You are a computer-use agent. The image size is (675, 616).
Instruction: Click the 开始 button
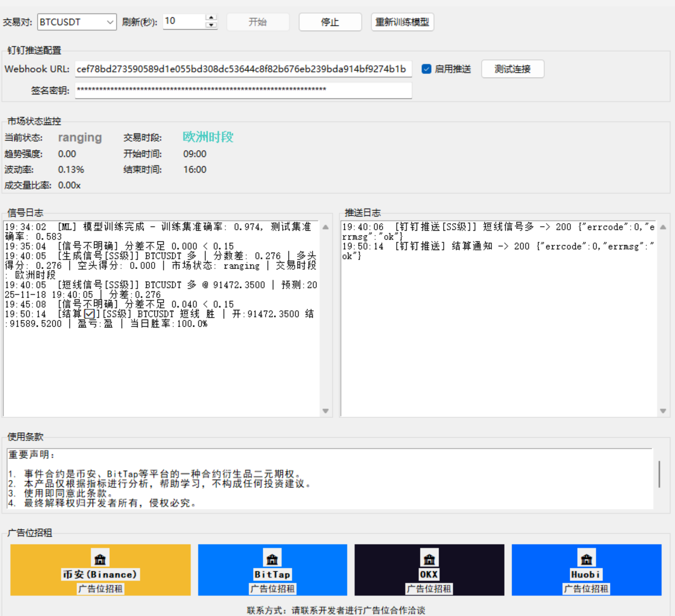click(x=258, y=22)
